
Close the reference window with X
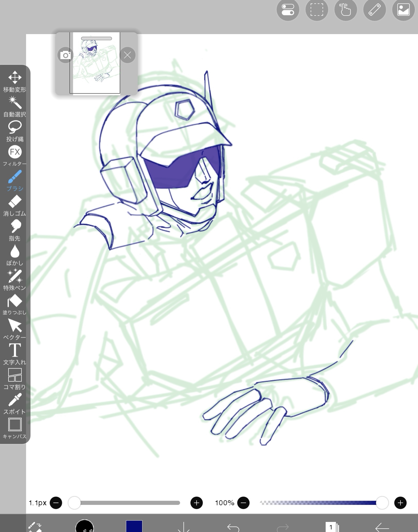(x=127, y=55)
